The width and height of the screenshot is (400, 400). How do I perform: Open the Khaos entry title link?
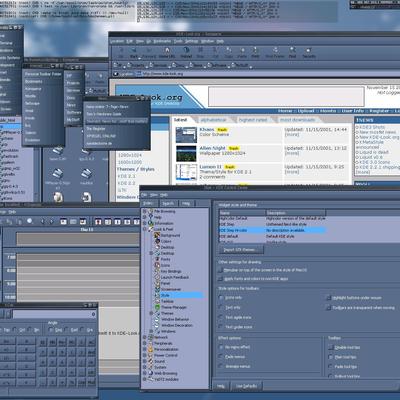click(207, 129)
